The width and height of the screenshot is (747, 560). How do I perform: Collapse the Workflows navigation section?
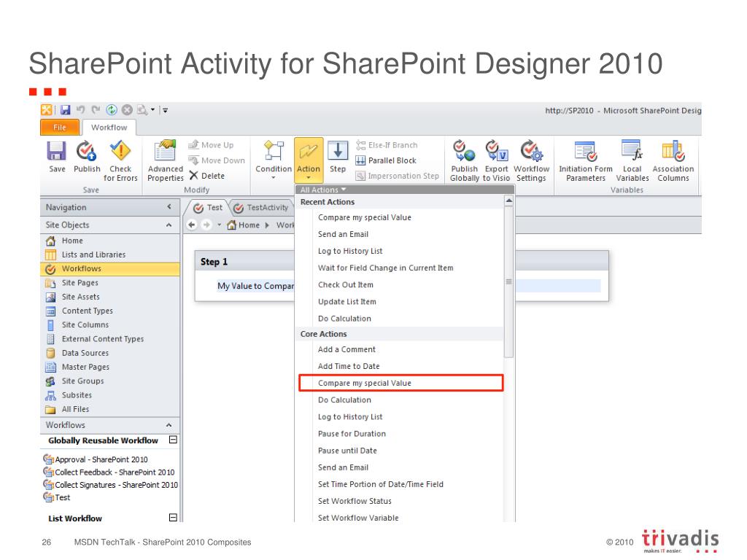pyautogui.click(x=169, y=425)
